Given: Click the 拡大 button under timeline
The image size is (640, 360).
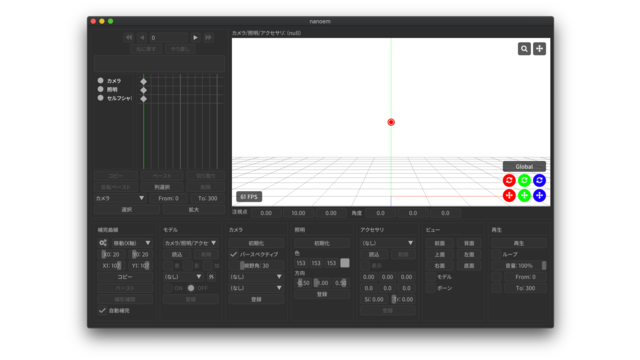Looking at the screenshot, I should click(x=194, y=209).
